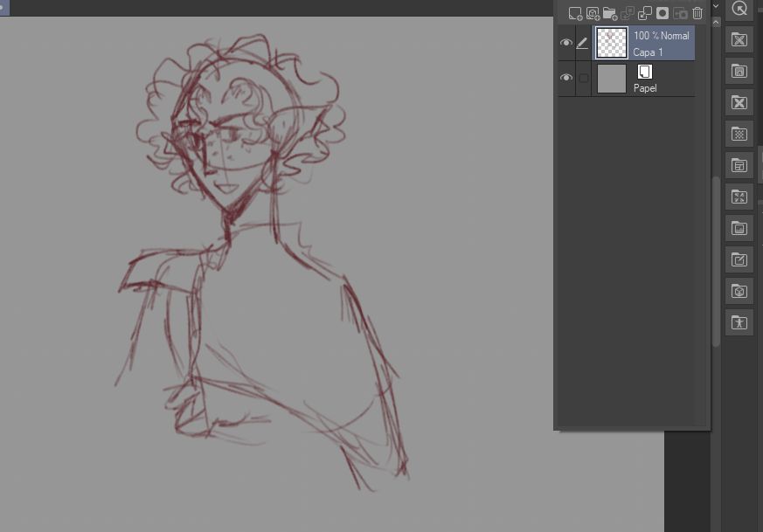Image resolution: width=763 pixels, height=532 pixels.
Task: Select the Capa 1 layer name
Action: (648, 52)
